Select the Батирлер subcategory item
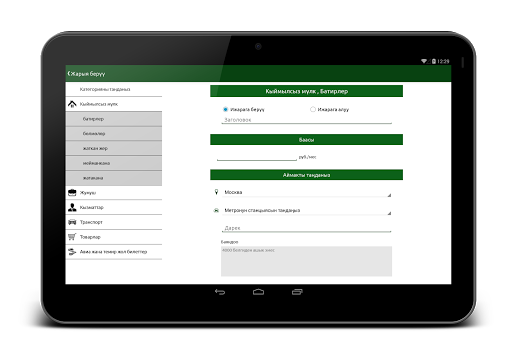 (114, 119)
